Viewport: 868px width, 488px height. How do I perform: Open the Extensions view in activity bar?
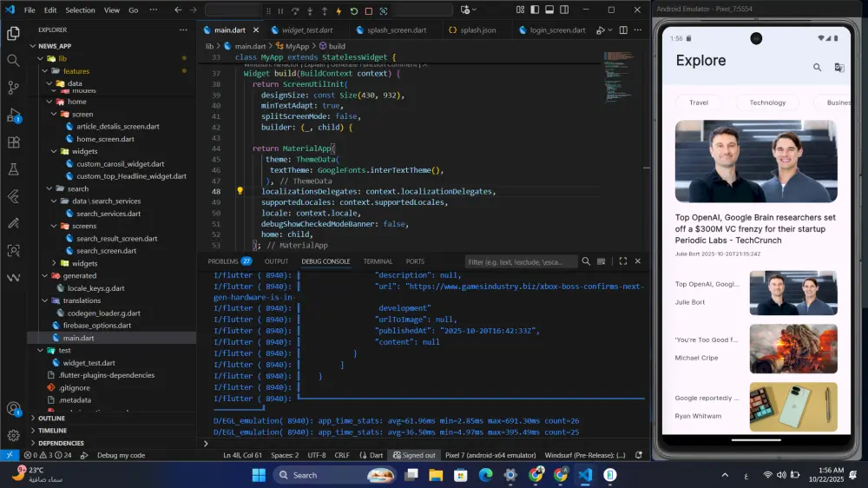pos(13,142)
